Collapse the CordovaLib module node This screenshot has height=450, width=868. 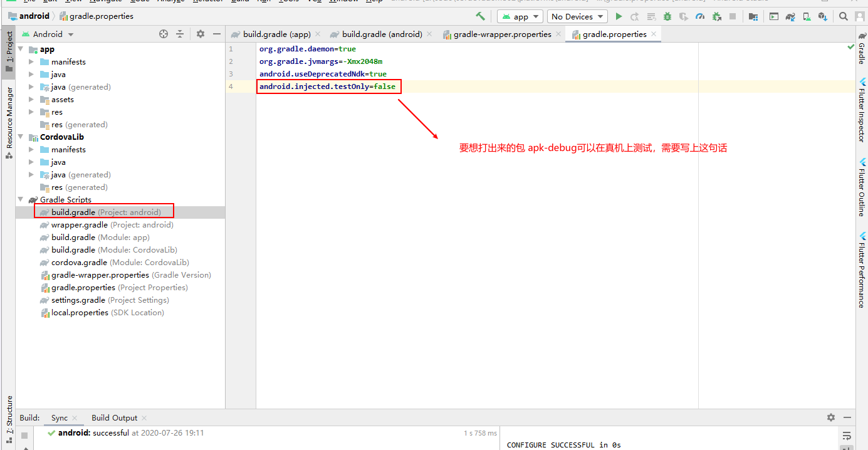pos(21,137)
